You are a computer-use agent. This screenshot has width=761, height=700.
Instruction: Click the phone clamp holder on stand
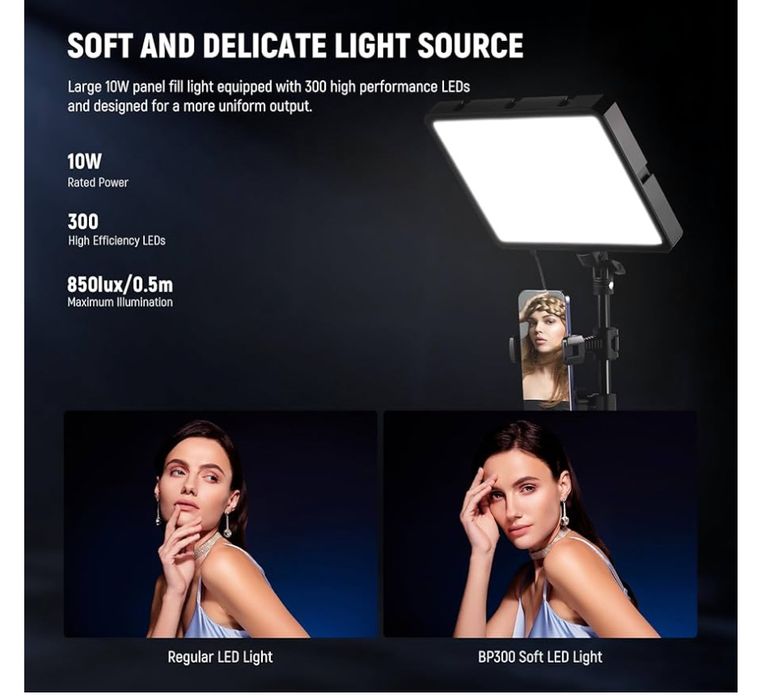click(590, 346)
